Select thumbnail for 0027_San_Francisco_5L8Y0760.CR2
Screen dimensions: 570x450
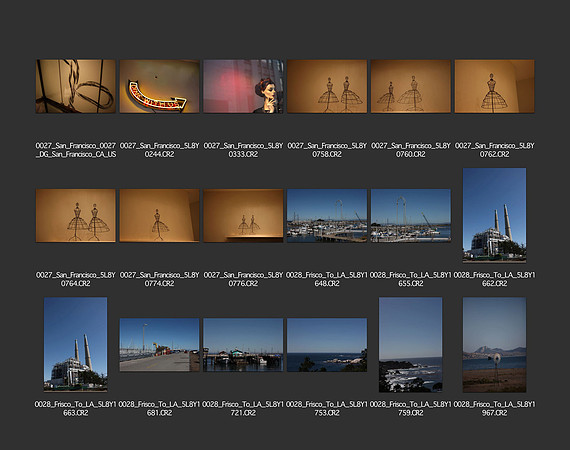tap(411, 87)
